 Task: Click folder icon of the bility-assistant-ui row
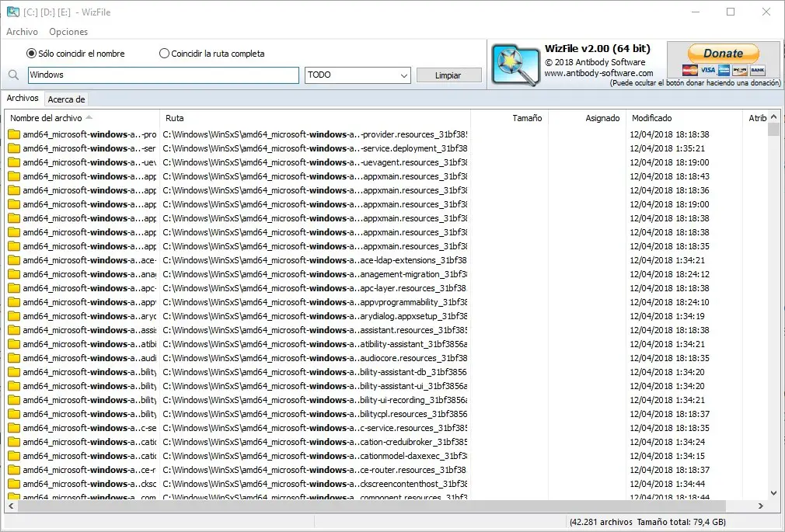(x=14, y=386)
